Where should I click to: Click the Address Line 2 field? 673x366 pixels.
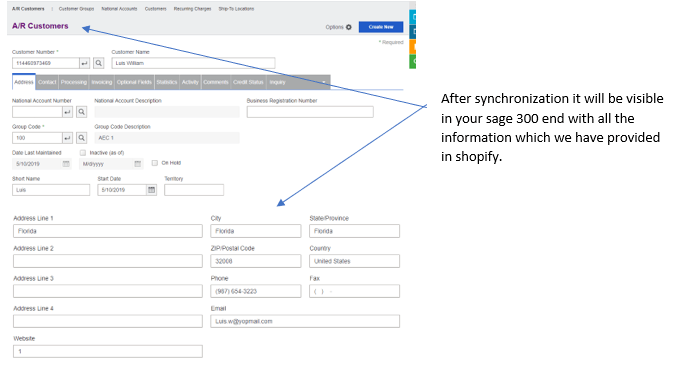click(108, 261)
